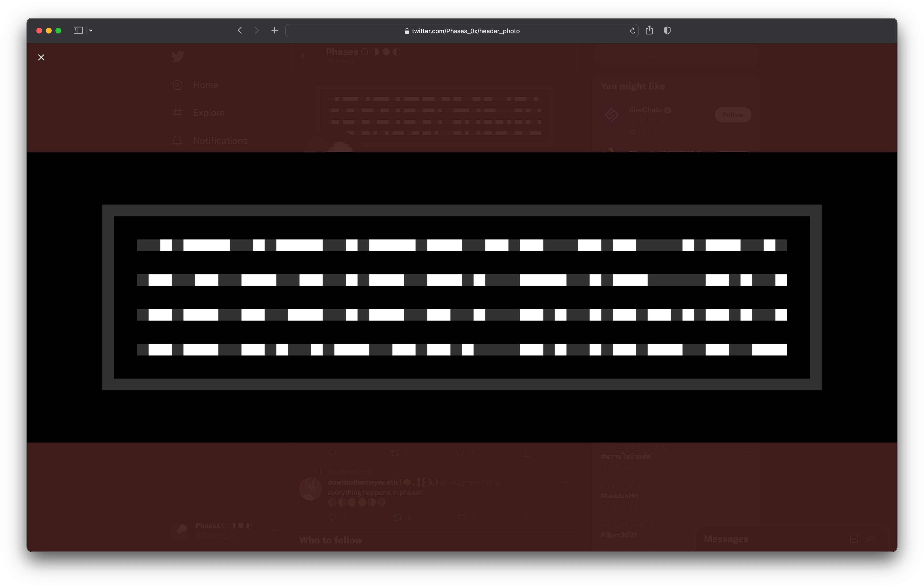Open the privacy report shield icon
Image resolution: width=924 pixels, height=587 pixels.
(667, 30)
